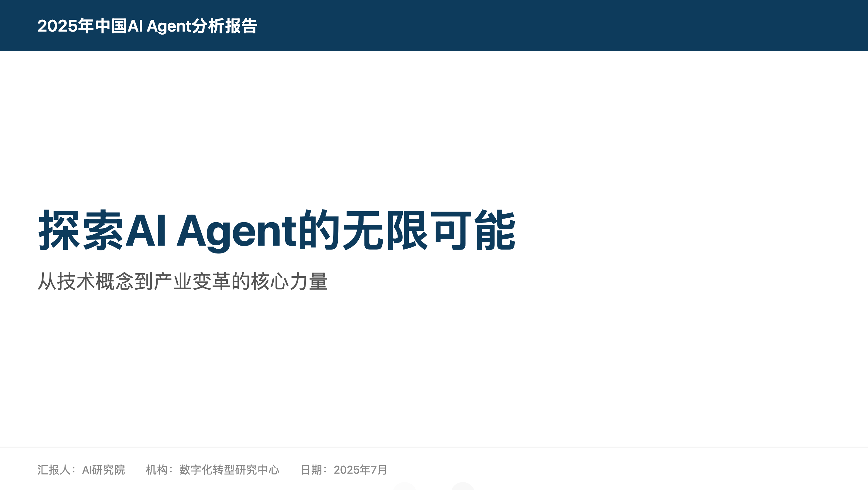
Task: Select the presenter name AI研究院
Action: coord(104,469)
